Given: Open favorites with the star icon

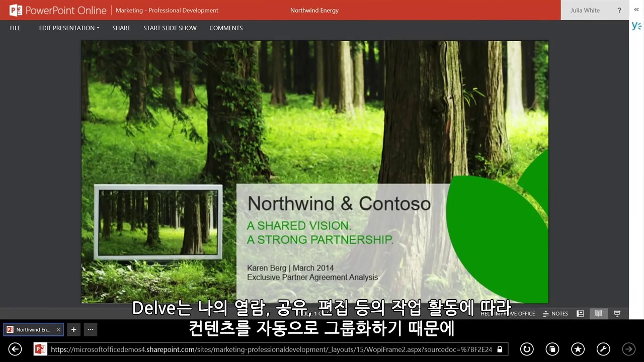Looking at the screenshot, I should pyautogui.click(x=578, y=349).
